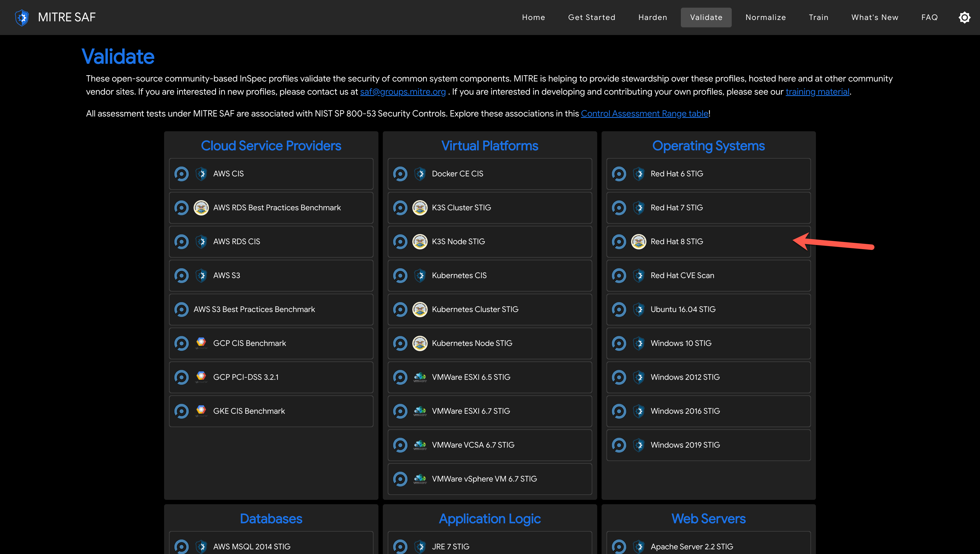Open the Normalize nav item
Image resolution: width=980 pixels, height=554 pixels.
click(x=765, y=18)
